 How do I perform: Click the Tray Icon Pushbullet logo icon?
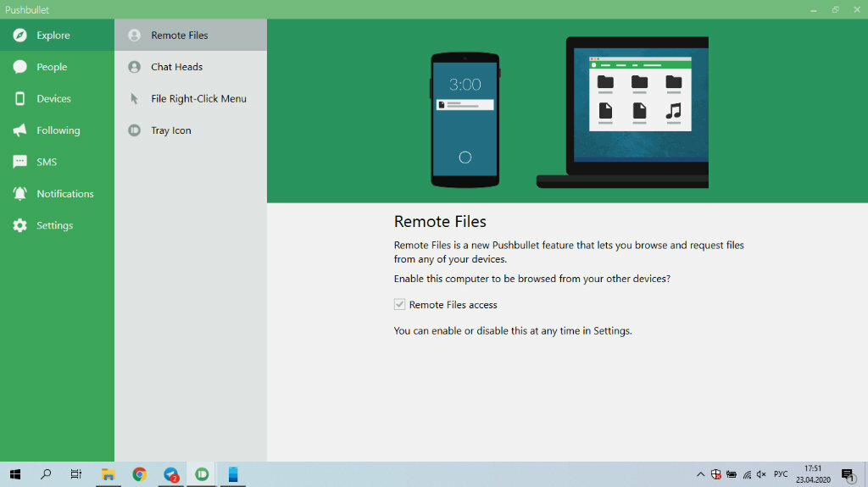(134, 130)
